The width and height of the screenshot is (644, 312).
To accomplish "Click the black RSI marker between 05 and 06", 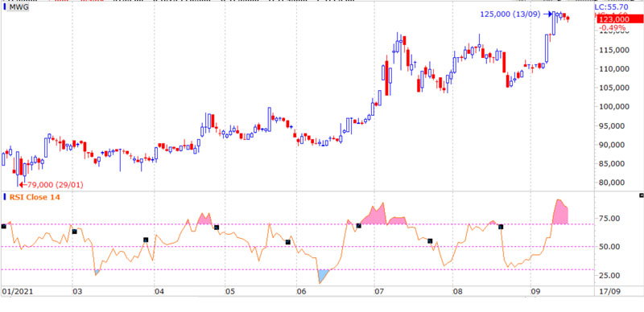I will point(288,242).
